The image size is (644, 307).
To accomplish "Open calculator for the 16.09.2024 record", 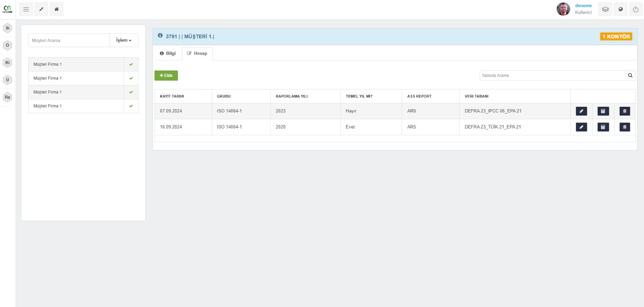I will (603, 127).
